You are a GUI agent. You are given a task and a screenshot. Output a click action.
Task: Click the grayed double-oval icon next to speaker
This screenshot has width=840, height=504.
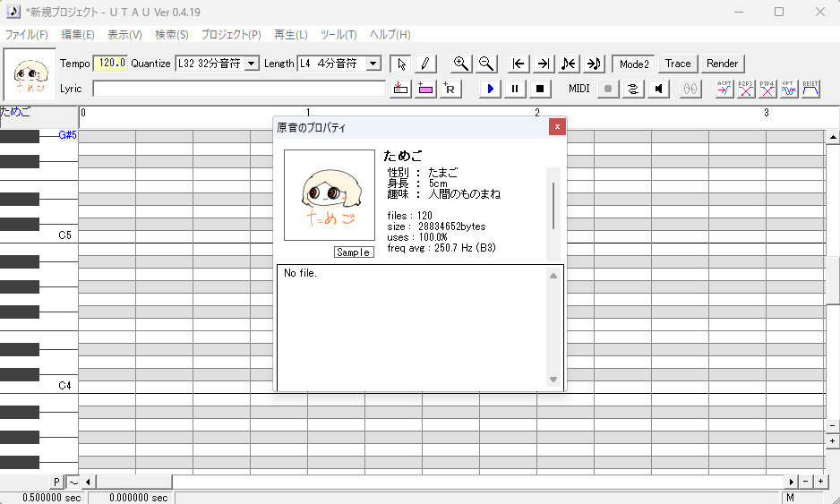690,89
